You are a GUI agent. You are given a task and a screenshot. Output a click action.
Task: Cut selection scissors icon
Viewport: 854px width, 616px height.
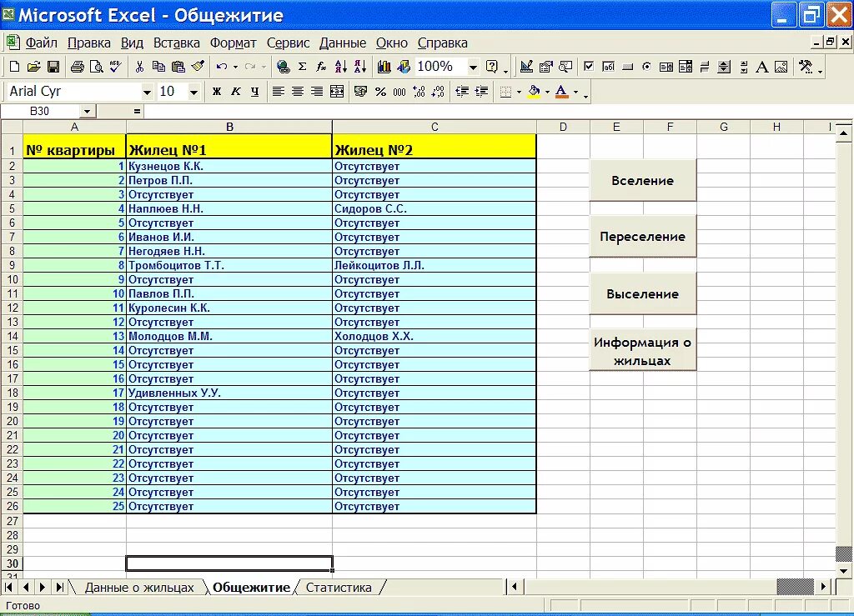139,67
